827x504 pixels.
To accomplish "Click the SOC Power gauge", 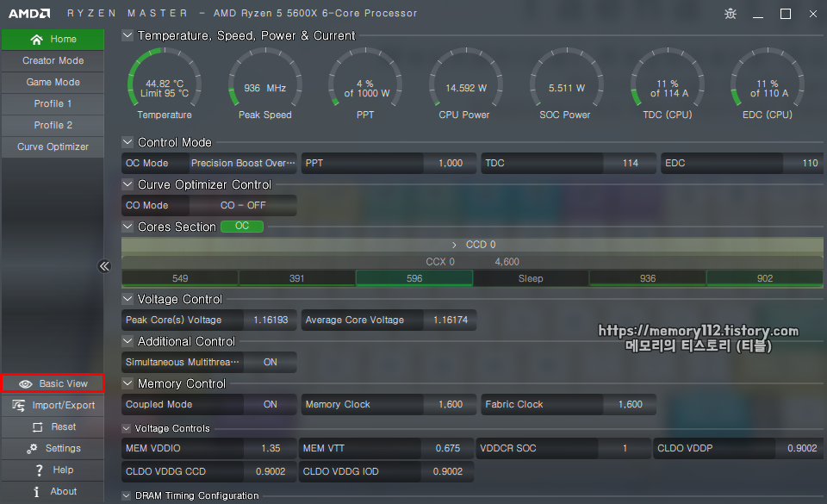I will (x=567, y=84).
